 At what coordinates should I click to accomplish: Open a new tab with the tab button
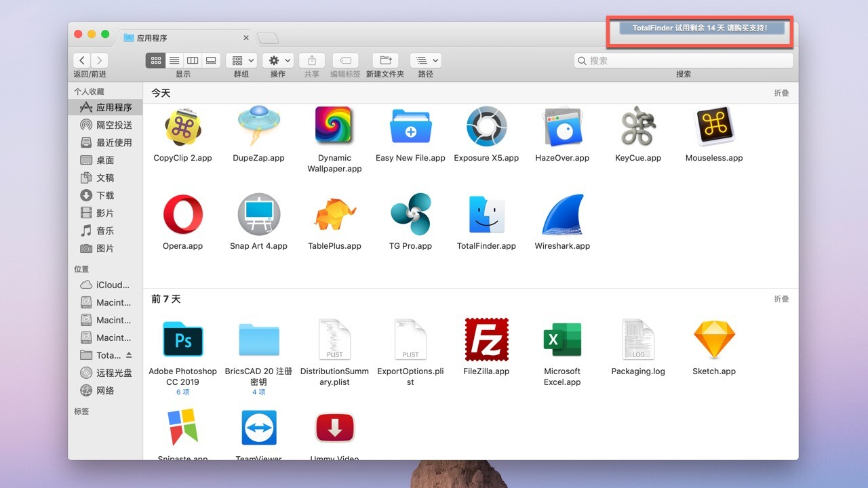pyautogui.click(x=268, y=38)
